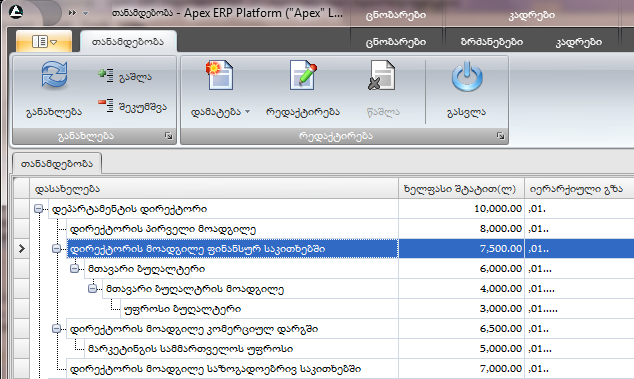This screenshot has width=634, height=379.
Task: Click the გასვლა button label
Action: tap(467, 112)
